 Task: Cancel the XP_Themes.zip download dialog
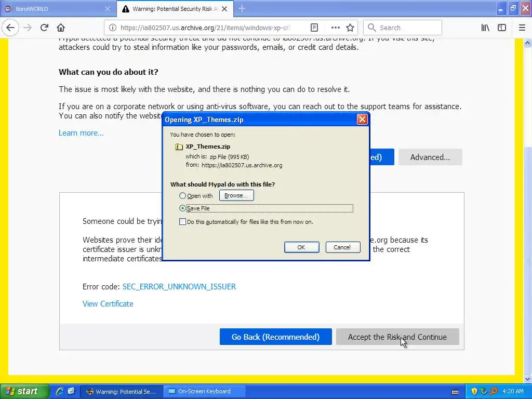click(342, 247)
